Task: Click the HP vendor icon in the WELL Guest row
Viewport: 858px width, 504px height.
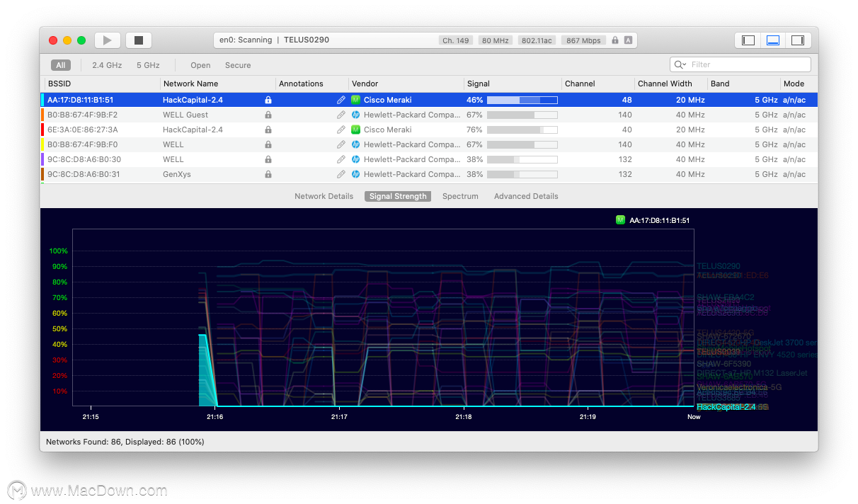Action: click(x=356, y=115)
